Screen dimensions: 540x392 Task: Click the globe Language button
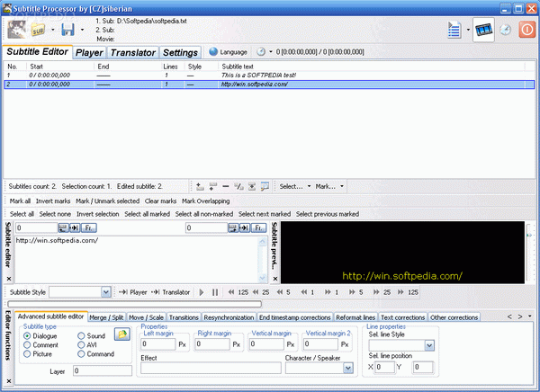click(x=228, y=52)
